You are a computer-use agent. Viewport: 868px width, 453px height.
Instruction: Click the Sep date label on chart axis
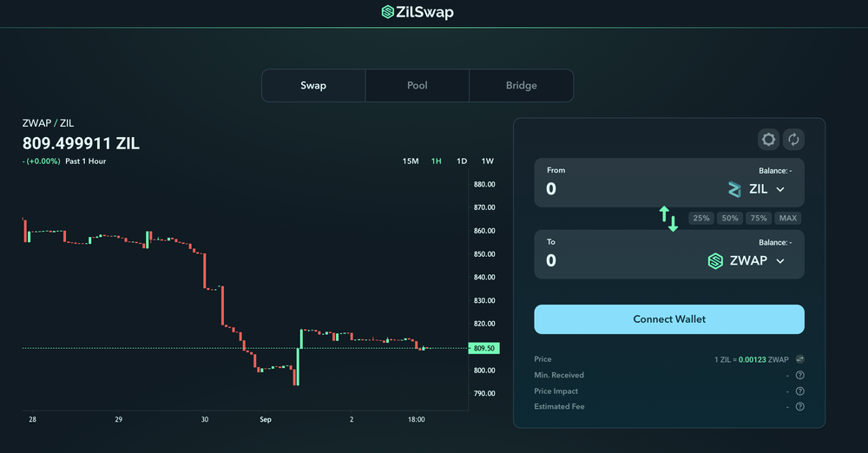pos(266,419)
